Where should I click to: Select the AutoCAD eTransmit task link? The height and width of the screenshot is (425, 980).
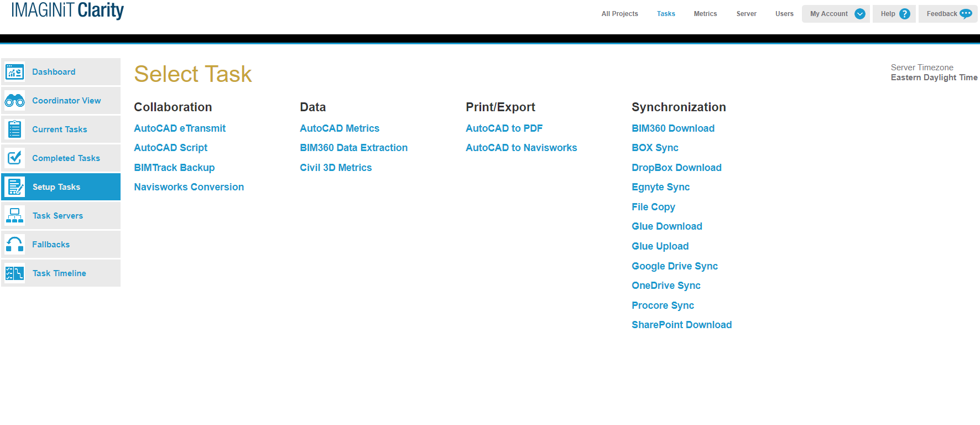click(x=180, y=128)
